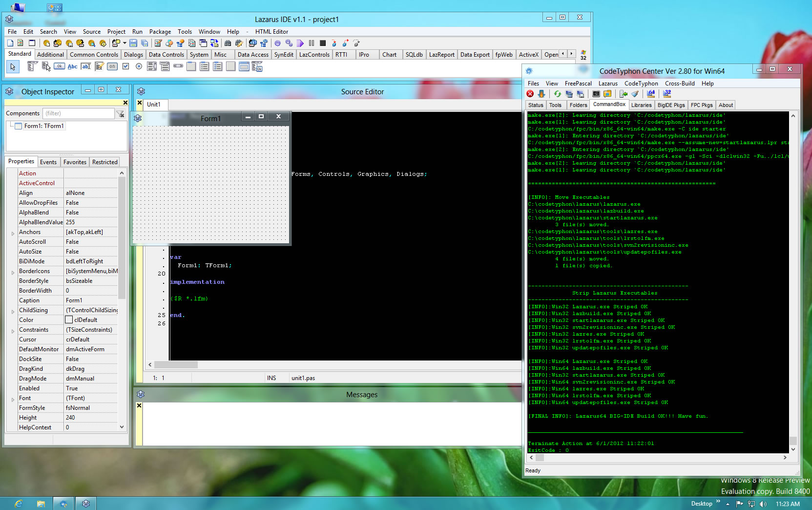The height and width of the screenshot is (510, 812).
Task: Click the New Unit toolbar icon
Action: tap(21, 43)
